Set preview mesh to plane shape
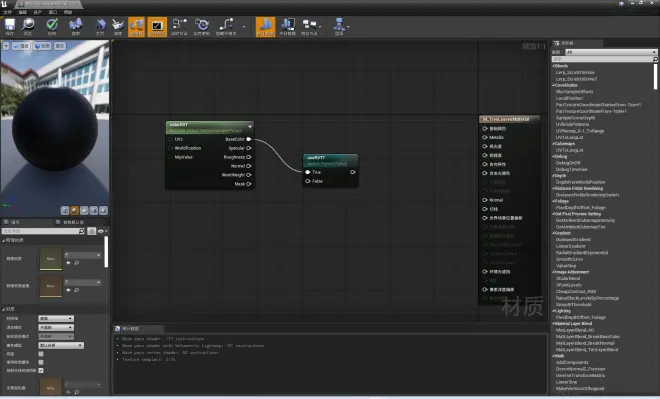This screenshot has height=399, width=660. click(x=84, y=210)
